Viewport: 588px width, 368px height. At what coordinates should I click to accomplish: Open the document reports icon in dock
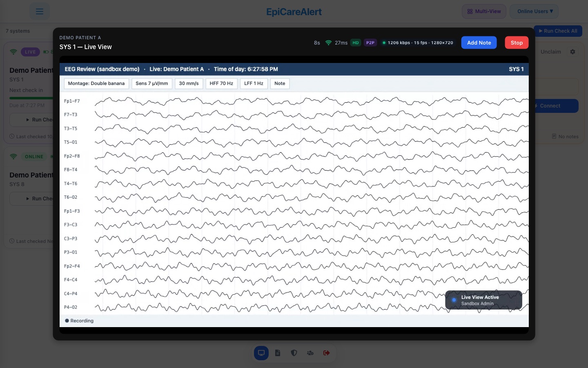[x=278, y=353]
